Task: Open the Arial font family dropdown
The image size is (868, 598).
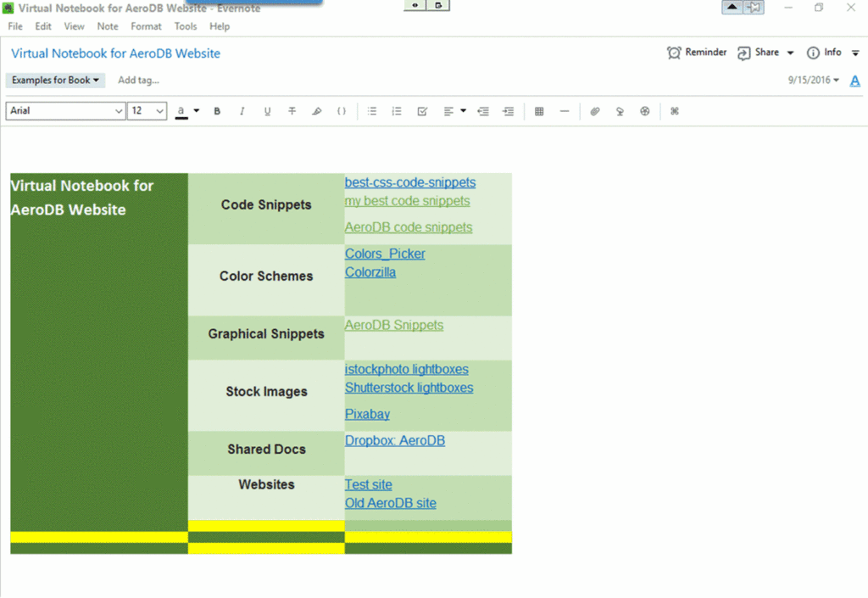Action: click(118, 111)
